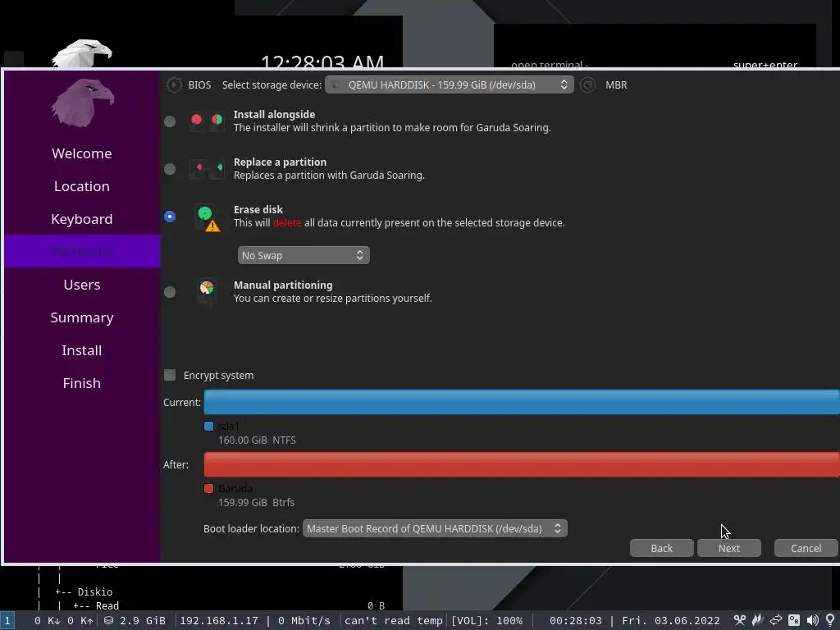The height and width of the screenshot is (630, 840).
Task: Click the blue Current partition bar
Action: tap(522, 402)
